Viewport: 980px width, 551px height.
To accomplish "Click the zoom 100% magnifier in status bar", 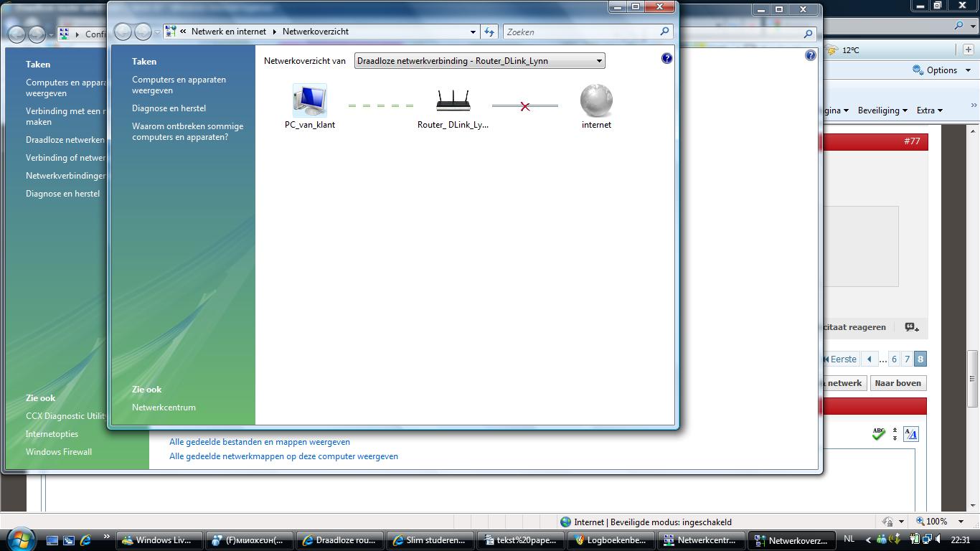I will point(920,522).
